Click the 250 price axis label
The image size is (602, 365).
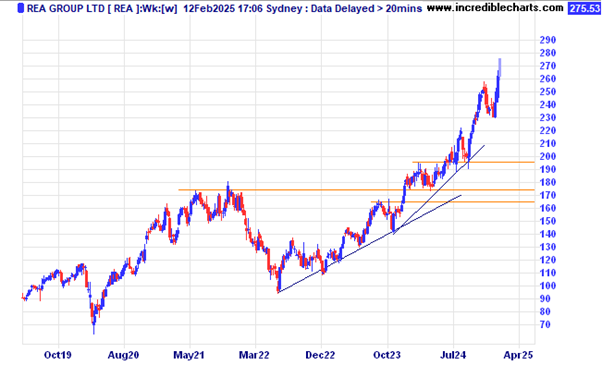(547, 92)
